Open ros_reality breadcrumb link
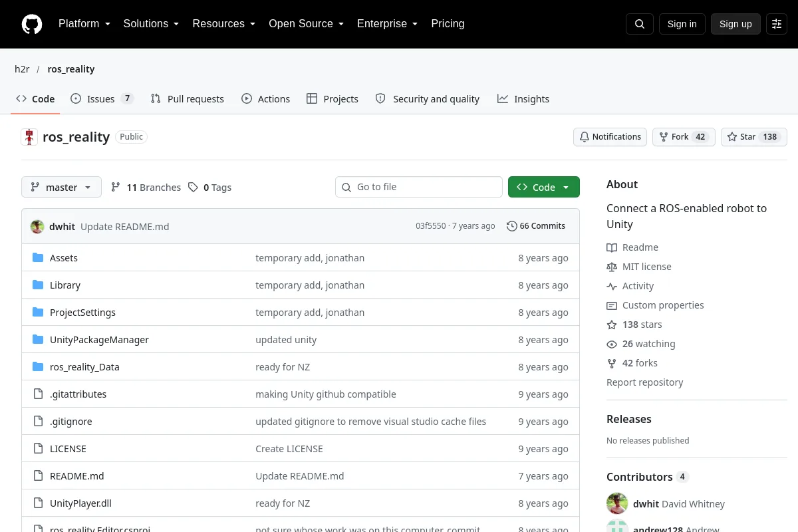The width and height of the screenshot is (798, 532). 71,69
